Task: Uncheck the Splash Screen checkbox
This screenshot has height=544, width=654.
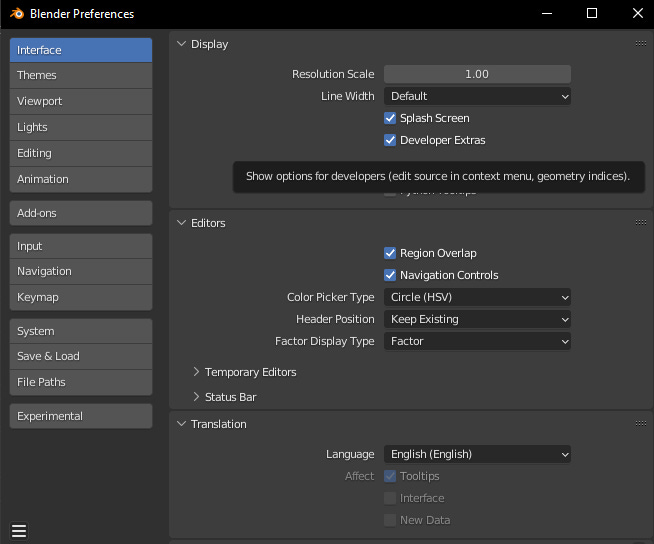Action: coord(390,118)
